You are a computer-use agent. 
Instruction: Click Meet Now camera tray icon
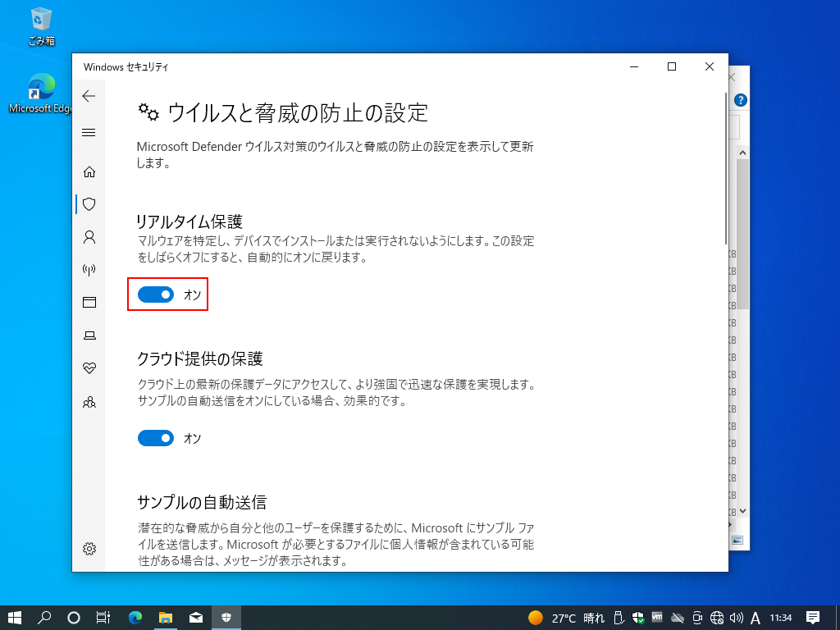tap(697, 618)
